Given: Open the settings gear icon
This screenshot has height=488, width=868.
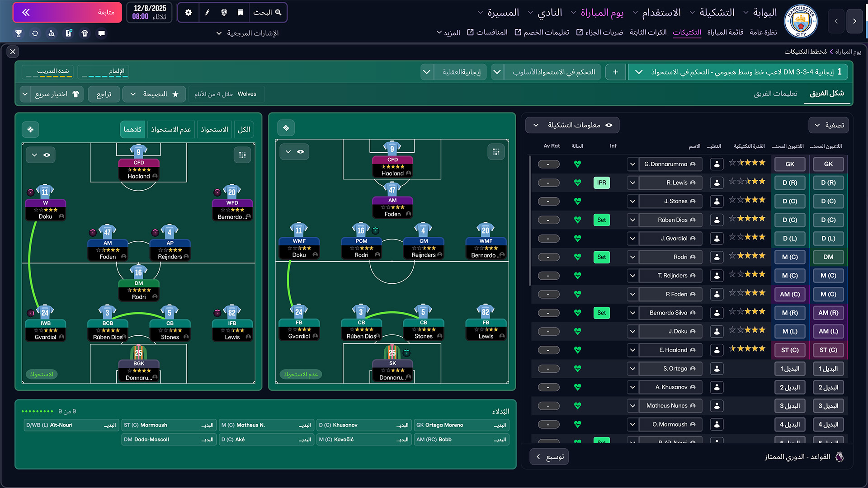Looking at the screenshot, I should pyautogui.click(x=189, y=13).
